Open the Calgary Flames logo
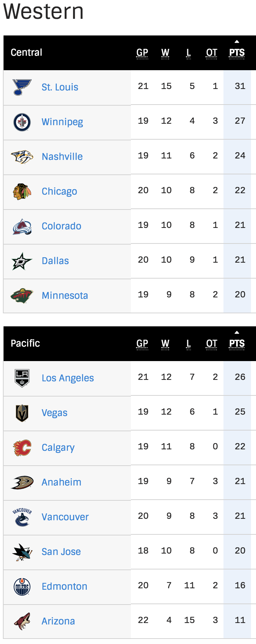The image size is (256, 644). tap(22, 448)
